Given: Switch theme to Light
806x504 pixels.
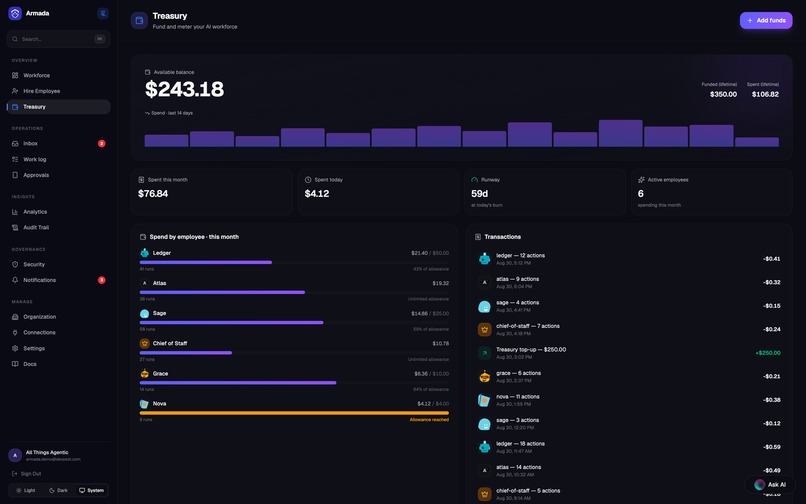Looking at the screenshot, I should (26, 491).
